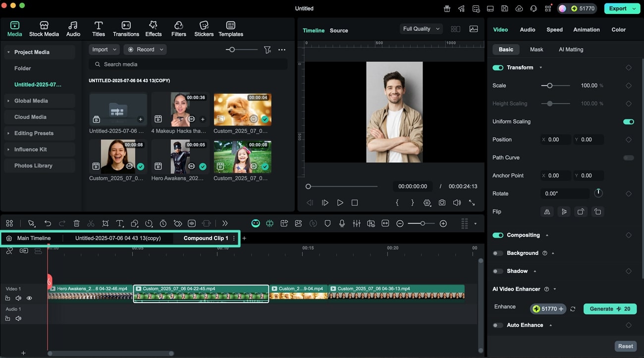Viewport: 644px width, 358px height.
Task: Click the Export button
Action: 617,8
